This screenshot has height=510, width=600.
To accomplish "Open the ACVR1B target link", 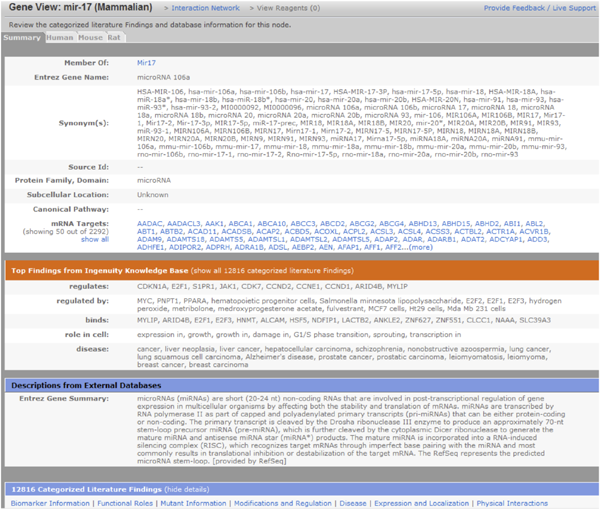I will (x=534, y=231).
